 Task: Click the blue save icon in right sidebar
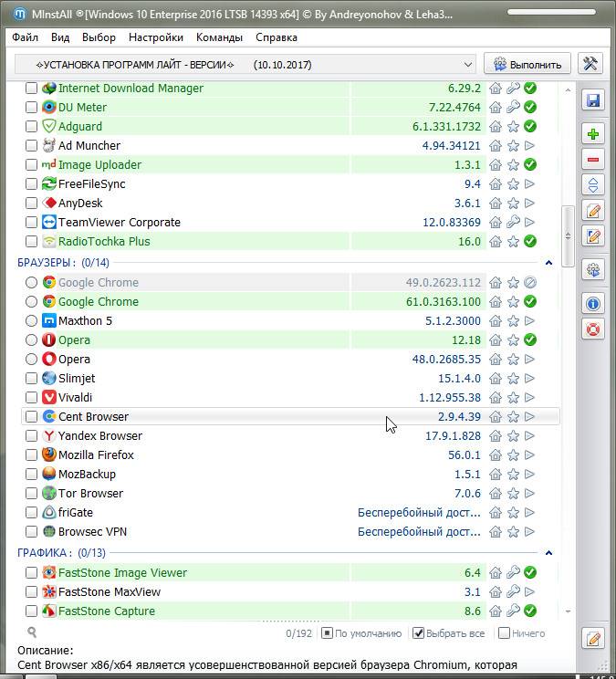click(592, 101)
